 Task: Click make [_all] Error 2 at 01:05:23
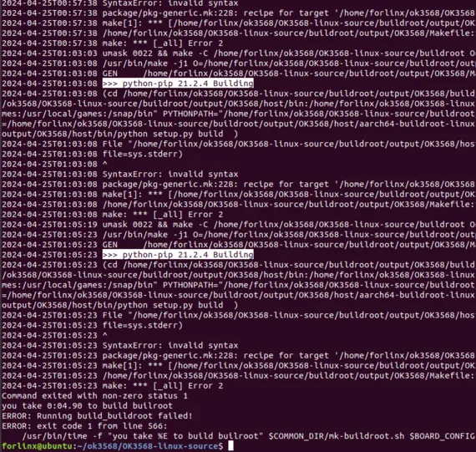click(162, 386)
